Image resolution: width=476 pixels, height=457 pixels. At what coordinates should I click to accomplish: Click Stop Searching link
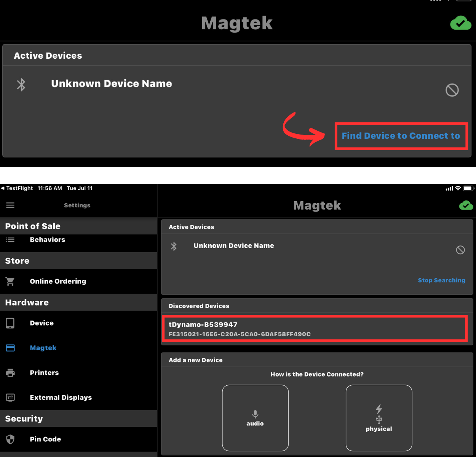(441, 280)
